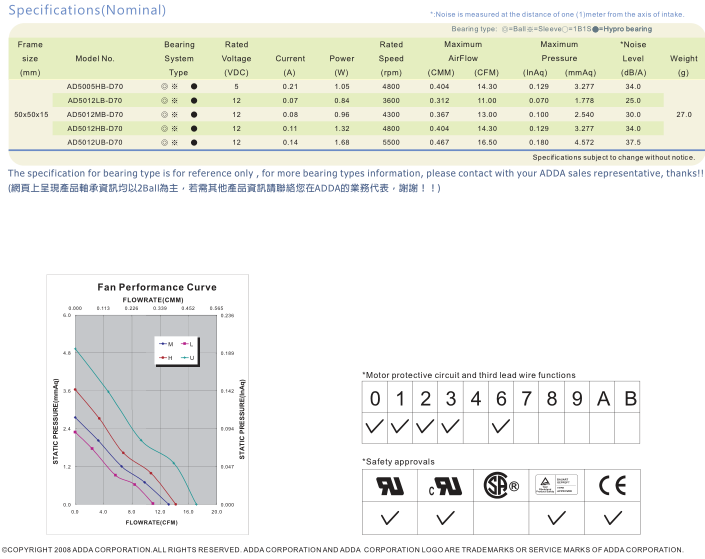Viewport: 705px width, 559px height.
Task: Click the Specifications(Nominal) heading
Action: pos(87,10)
